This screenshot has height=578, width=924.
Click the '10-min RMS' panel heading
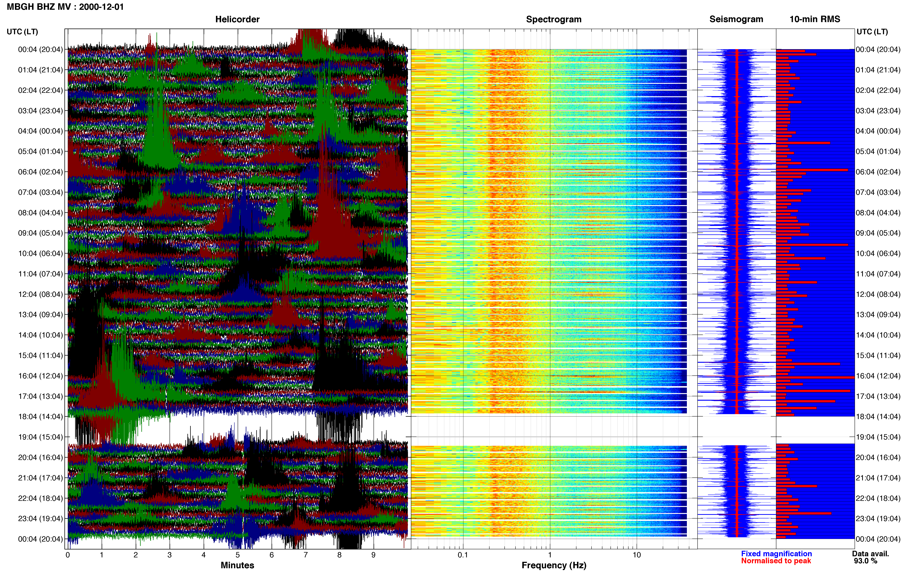click(815, 19)
